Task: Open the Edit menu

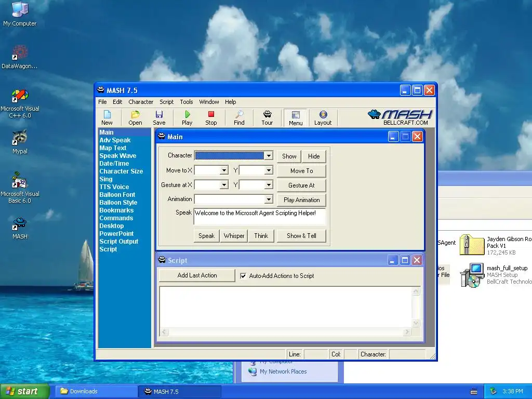Action: coord(117,102)
